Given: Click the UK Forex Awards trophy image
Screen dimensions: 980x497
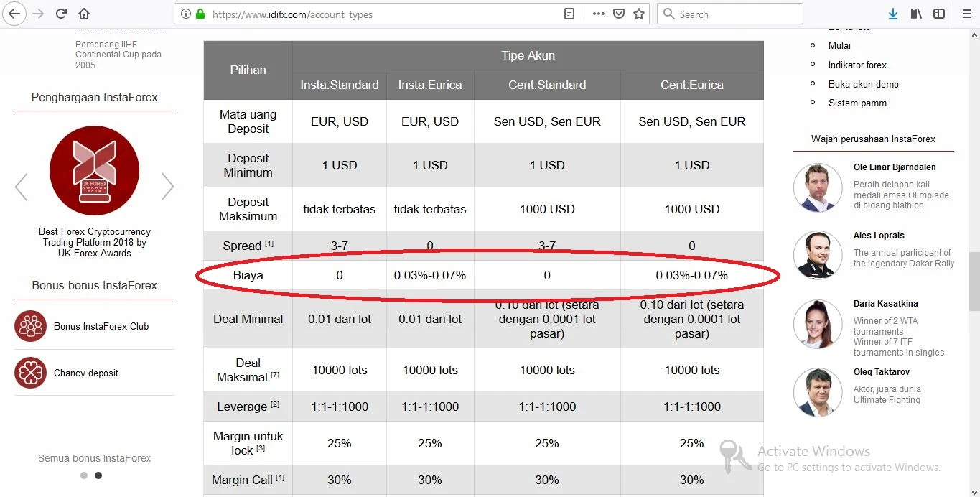Looking at the screenshot, I should (x=94, y=171).
